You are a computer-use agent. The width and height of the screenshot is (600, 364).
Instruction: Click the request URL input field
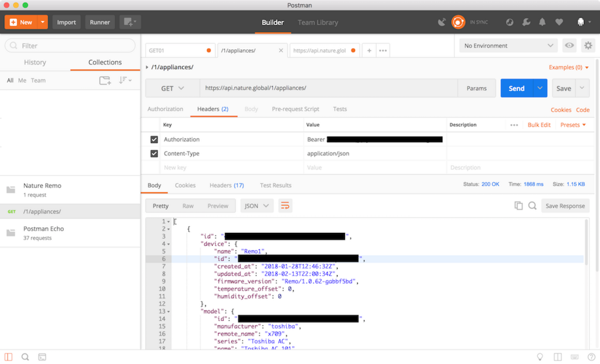[329, 88]
